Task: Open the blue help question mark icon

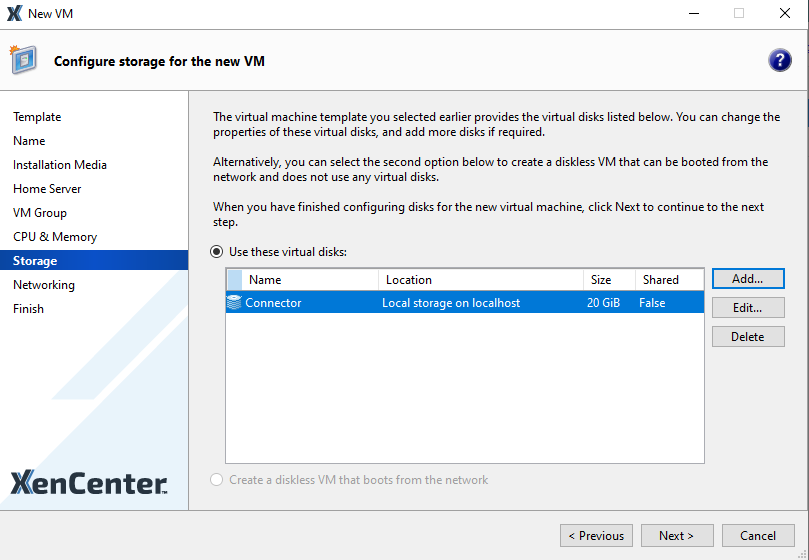Action: [780, 60]
